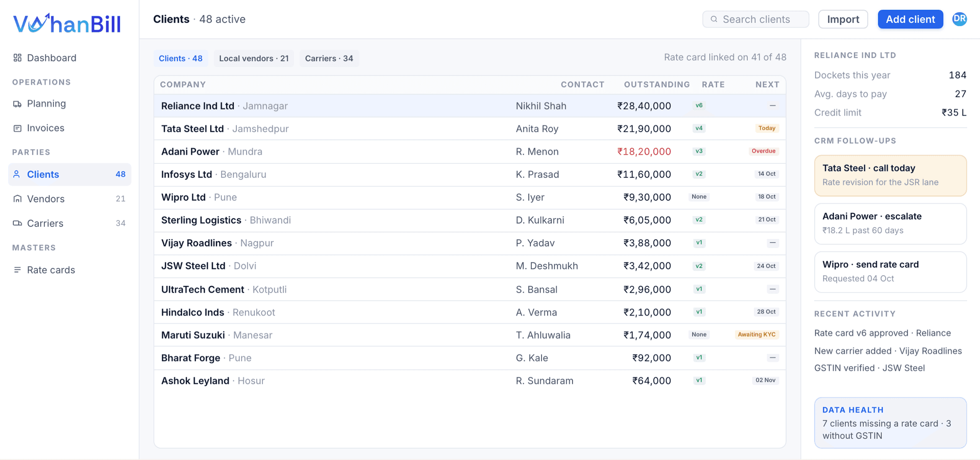Click the search magnifier icon

point(714,19)
